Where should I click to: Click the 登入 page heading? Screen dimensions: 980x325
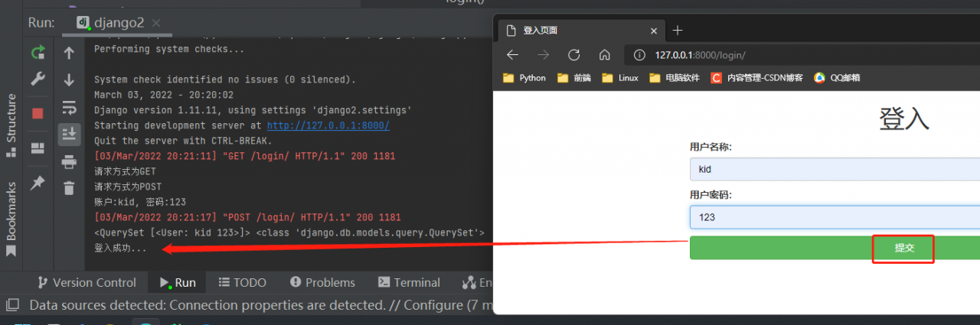[x=904, y=119]
